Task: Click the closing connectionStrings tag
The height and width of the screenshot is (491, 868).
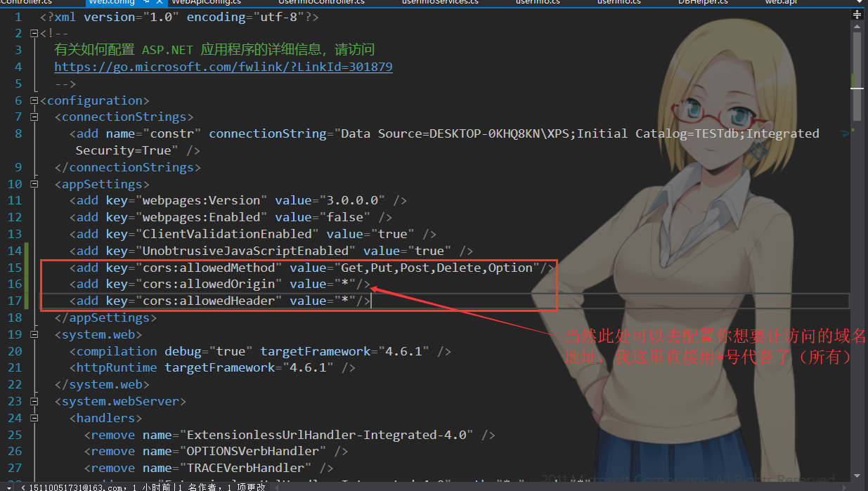Action: 128,167
